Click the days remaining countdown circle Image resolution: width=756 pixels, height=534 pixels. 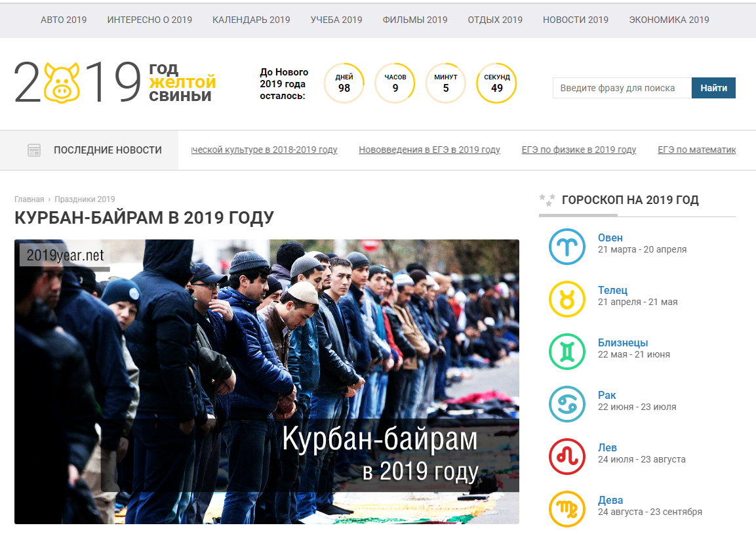344,83
